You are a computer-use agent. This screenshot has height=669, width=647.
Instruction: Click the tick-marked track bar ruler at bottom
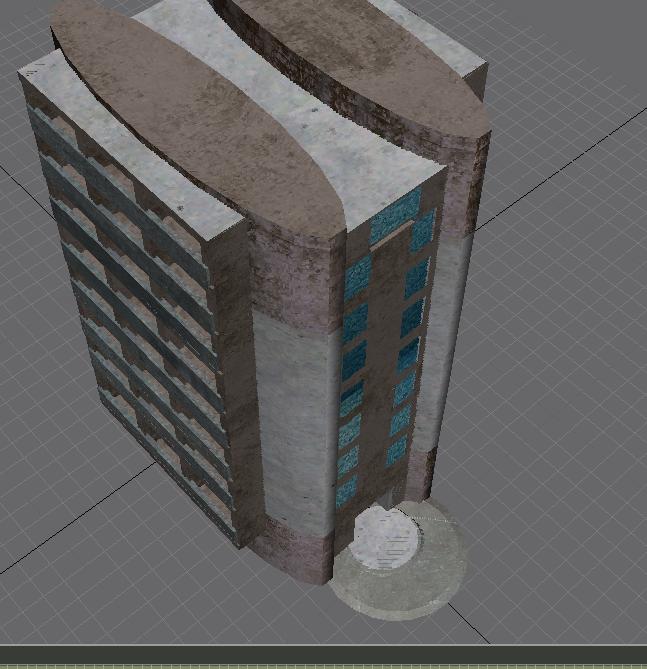[x=324, y=666]
